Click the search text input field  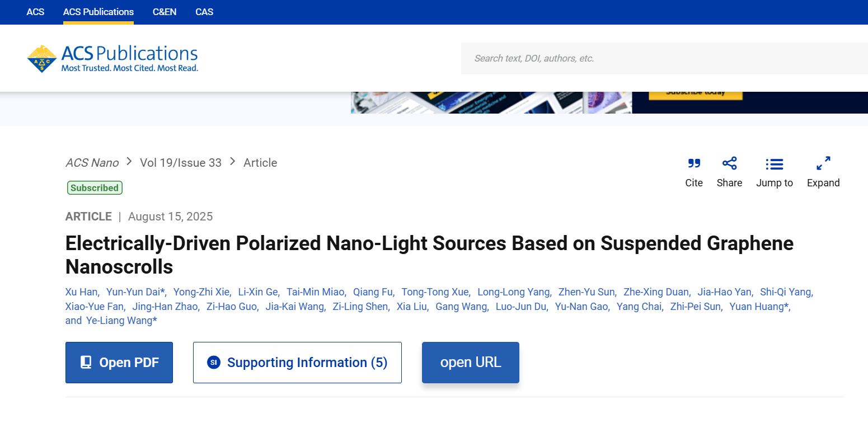click(x=660, y=58)
